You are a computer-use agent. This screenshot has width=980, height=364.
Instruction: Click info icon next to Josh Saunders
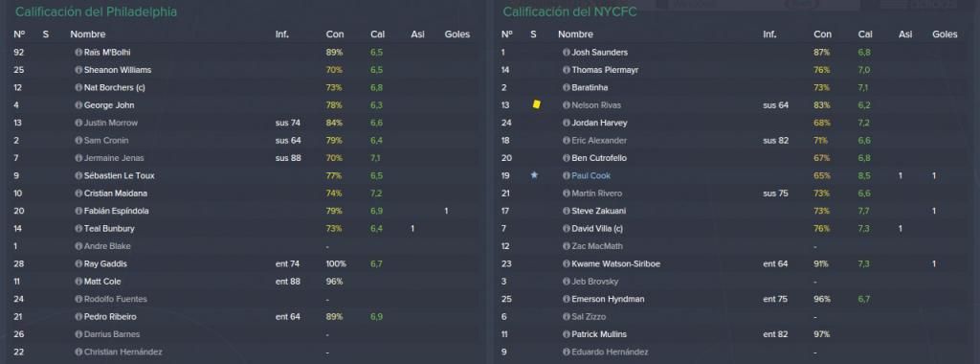[x=567, y=53]
